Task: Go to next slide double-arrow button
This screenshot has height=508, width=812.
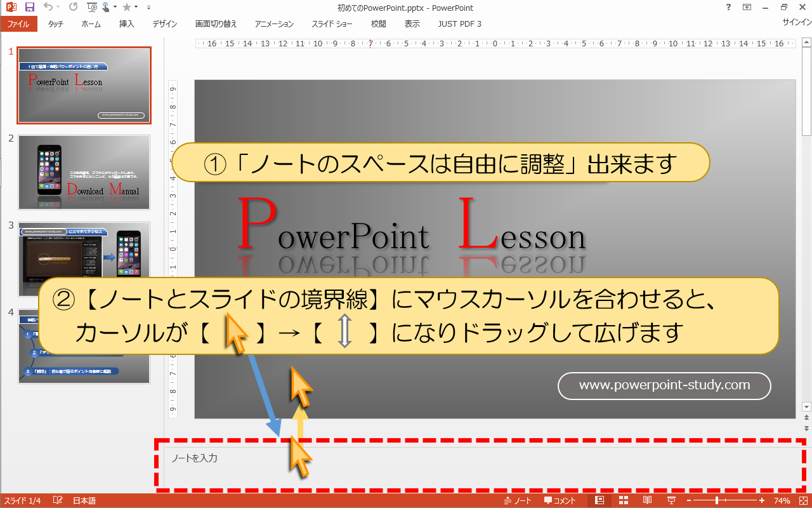Action: (806, 429)
